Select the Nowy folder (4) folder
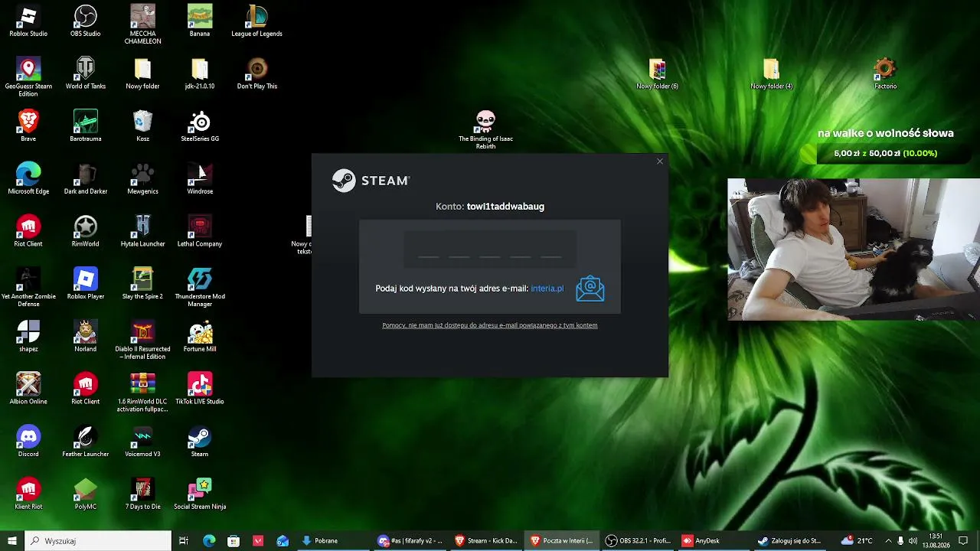Viewport: 980px width, 551px height. (x=771, y=73)
